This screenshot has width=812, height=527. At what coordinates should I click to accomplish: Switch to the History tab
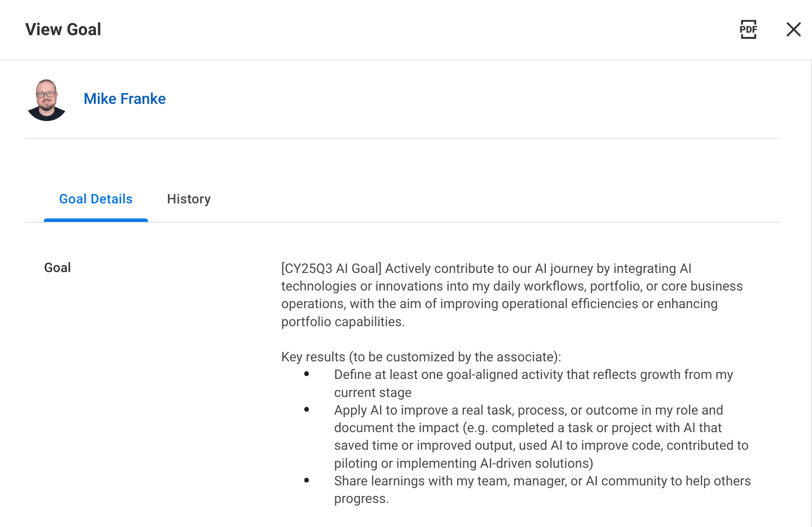click(x=188, y=199)
